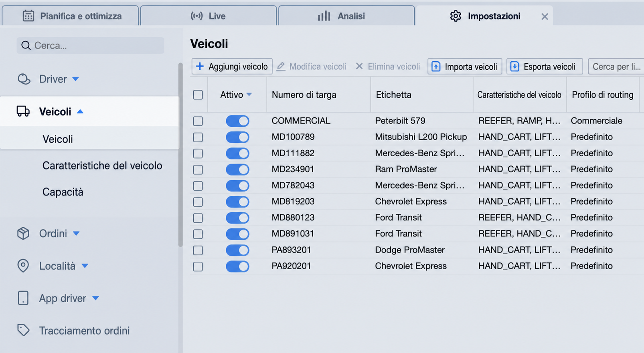Viewport: 644px width, 353px height.
Task: Click the bar chart icon on Analisi tab
Action: (324, 16)
